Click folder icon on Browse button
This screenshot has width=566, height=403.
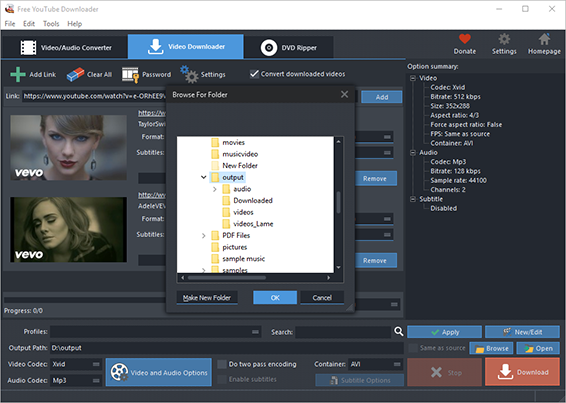click(479, 349)
